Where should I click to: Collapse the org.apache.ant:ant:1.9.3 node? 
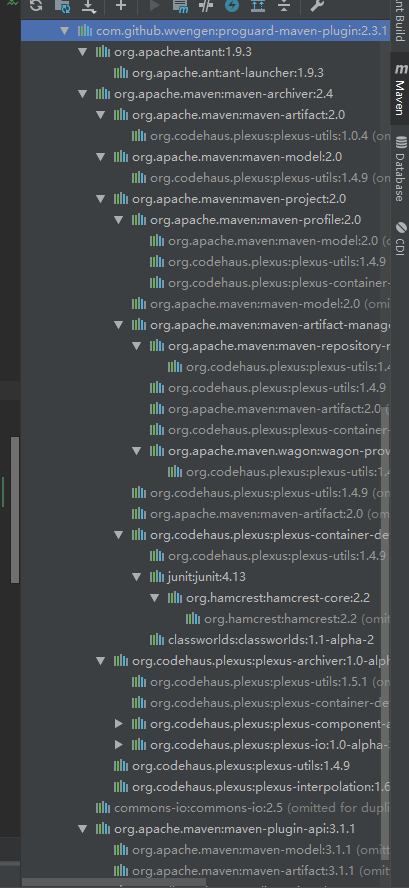point(83,52)
